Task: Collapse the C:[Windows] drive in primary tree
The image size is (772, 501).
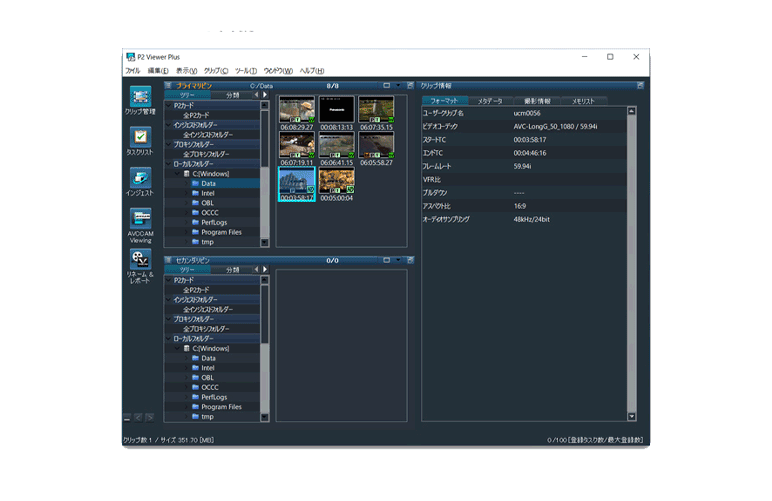Action: click(176, 174)
